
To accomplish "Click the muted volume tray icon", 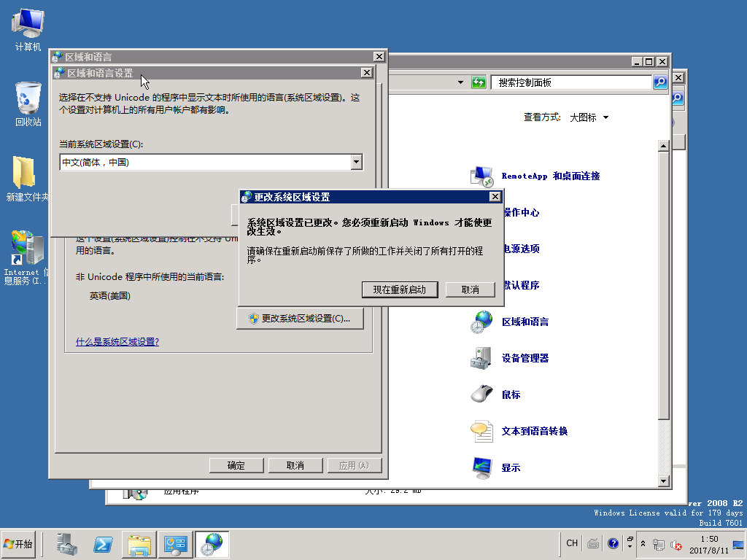I will 676,544.
